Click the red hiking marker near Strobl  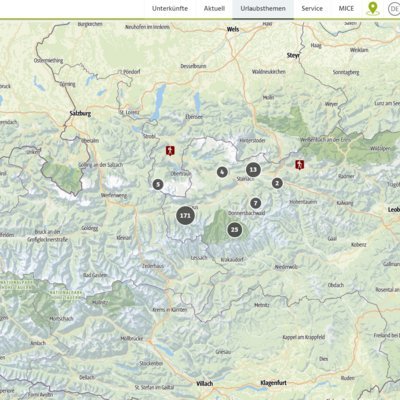[170, 150]
